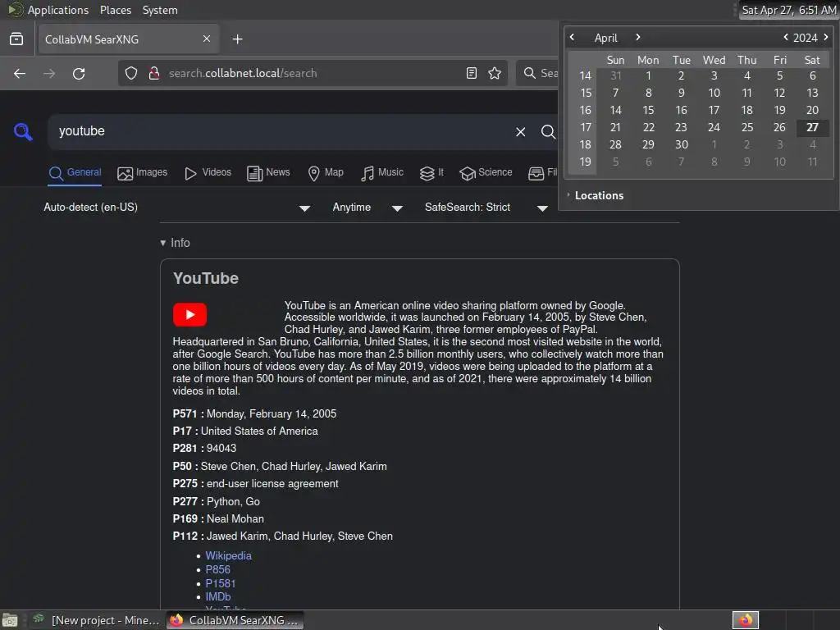Screen dimensions: 840x630
Task: Select March 31 in the calendar
Action: pos(615,76)
